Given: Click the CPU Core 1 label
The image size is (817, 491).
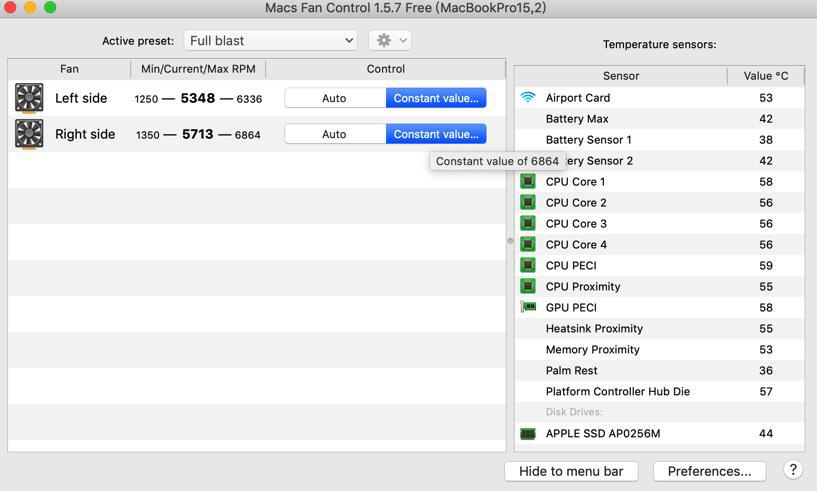Looking at the screenshot, I should pyautogui.click(x=575, y=181).
